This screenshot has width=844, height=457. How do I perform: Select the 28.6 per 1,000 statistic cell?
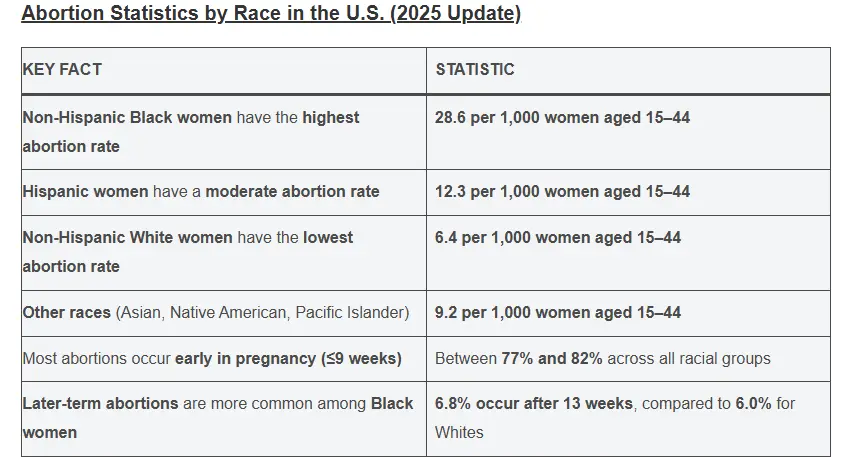click(x=562, y=117)
